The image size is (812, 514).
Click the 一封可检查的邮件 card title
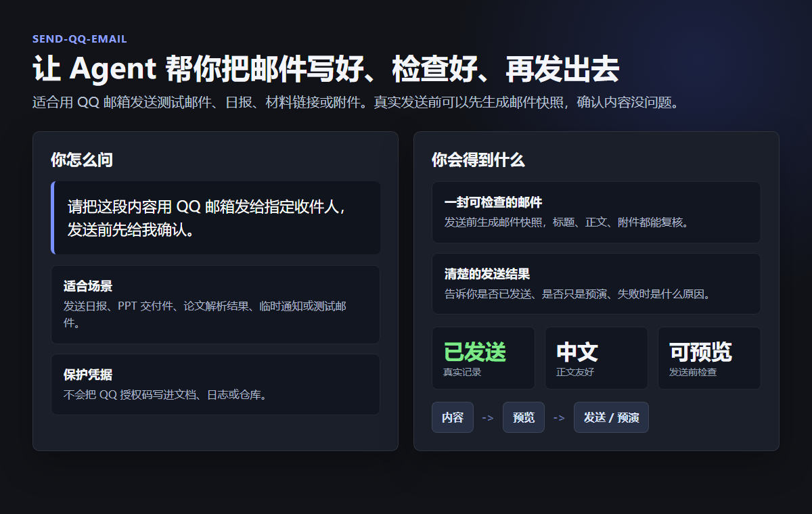click(x=493, y=202)
